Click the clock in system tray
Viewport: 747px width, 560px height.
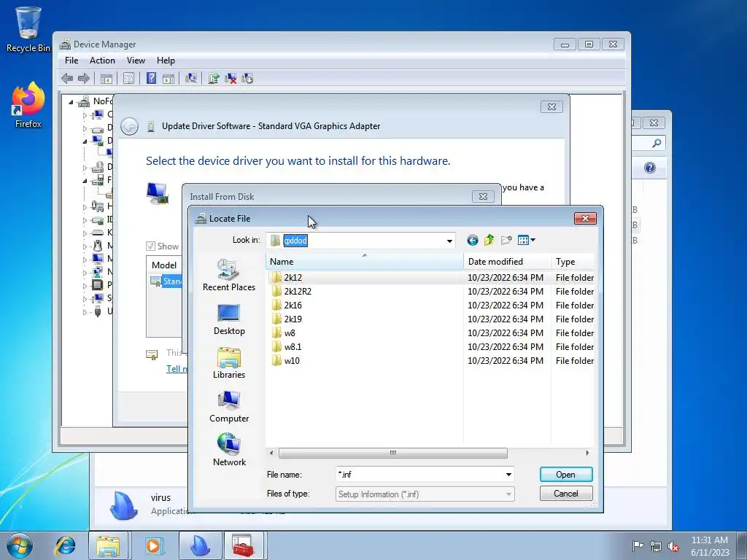pyautogui.click(x=710, y=545)
